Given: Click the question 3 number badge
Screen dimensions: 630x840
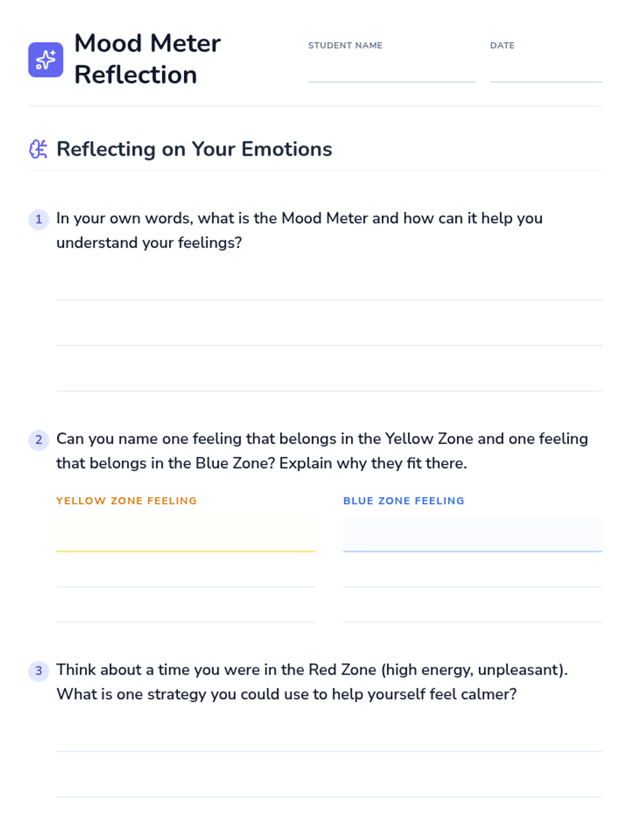Looking at the screenshot, I should (38, 671).
